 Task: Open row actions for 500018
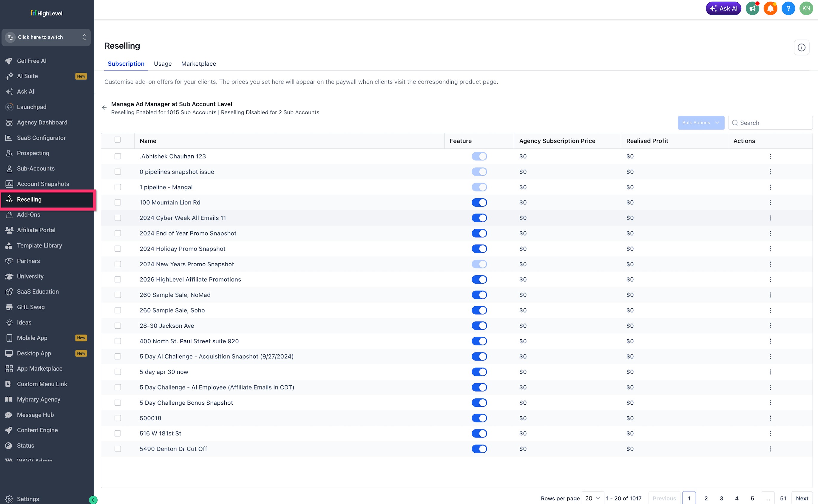(770, 418)
